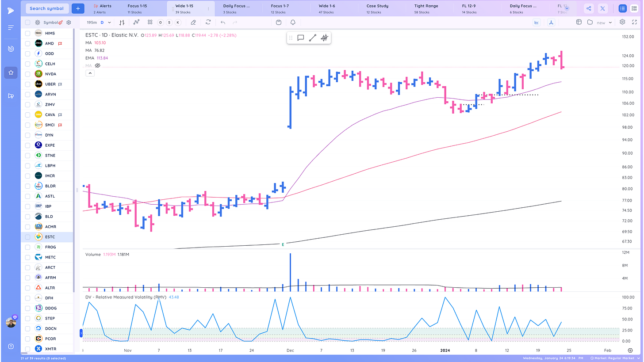Check the ESTC row checkbox
644x362 pixels.
coord(27,237)
